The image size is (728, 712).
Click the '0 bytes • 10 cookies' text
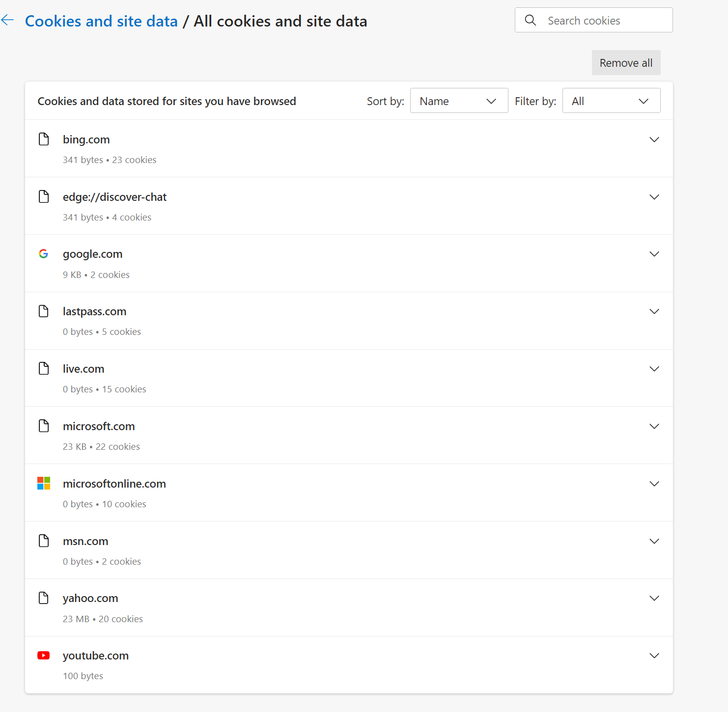(x=105, y=504)
